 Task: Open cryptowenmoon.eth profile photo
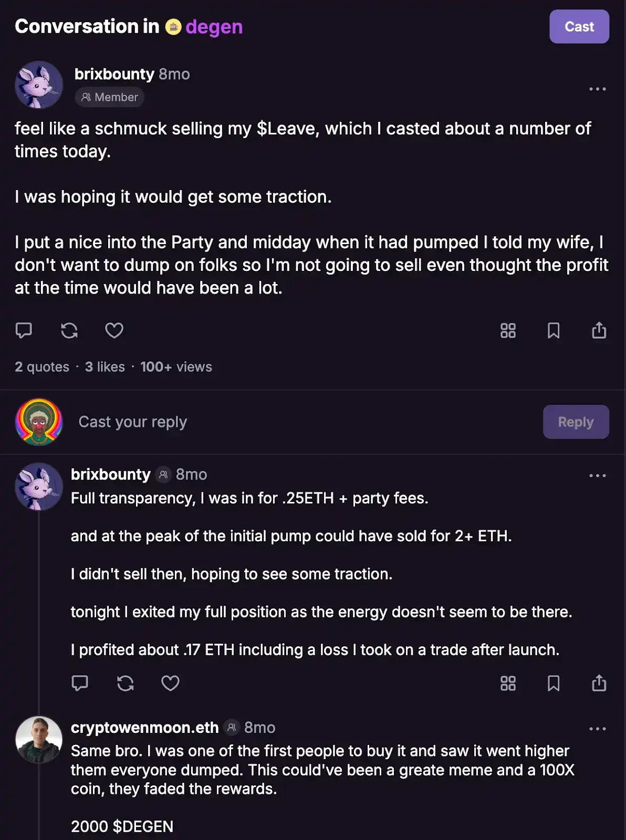pyautogui.click(x=39, y=739)
